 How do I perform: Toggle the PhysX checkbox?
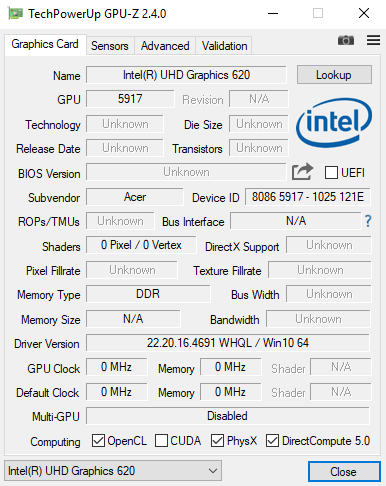pos(217,441)
